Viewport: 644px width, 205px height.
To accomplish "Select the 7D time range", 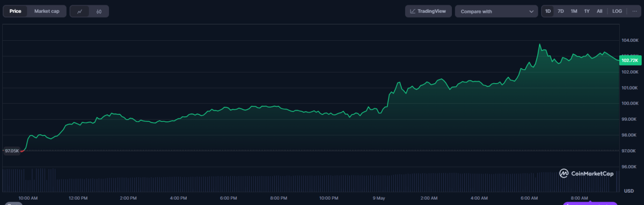I will point(561,11).
